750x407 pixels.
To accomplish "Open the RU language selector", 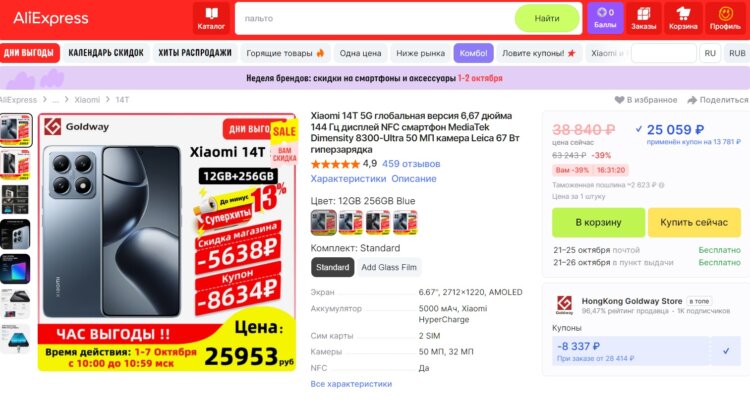I will tap(710, 53).
